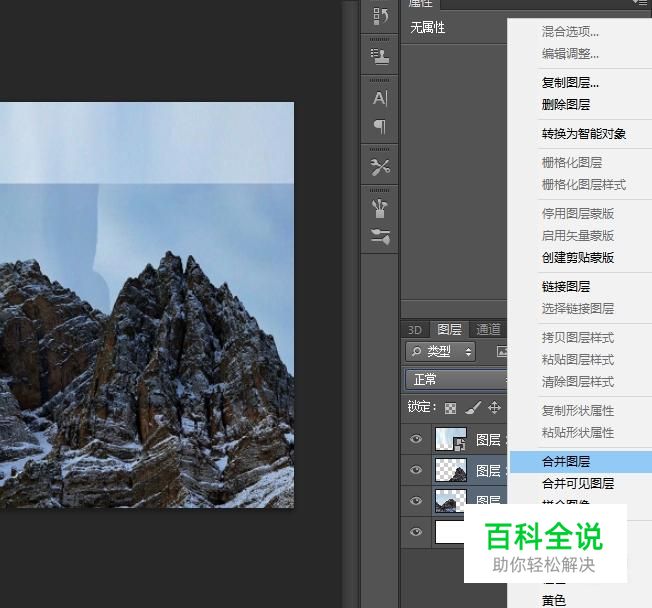Screen dimensions: 652x608
Task: Lock transparent pixels checkerboard icon
Action: [x=450, y=408]
